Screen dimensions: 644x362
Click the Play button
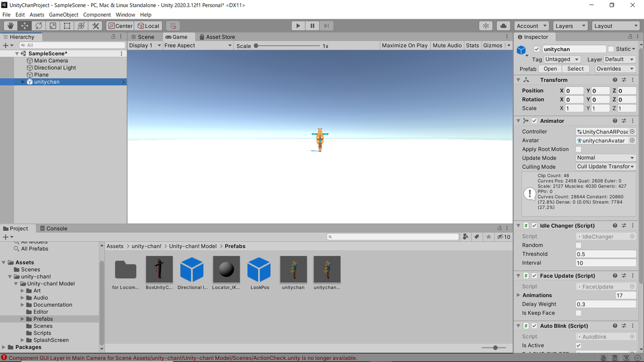click(x=298, y=26)
